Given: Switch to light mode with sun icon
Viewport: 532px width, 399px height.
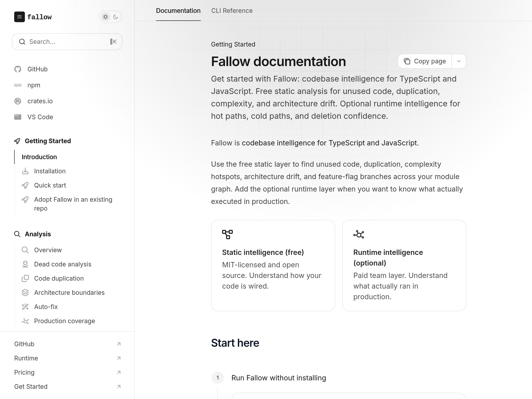Looking at the screenshot, I should click(x=105, y=17).
